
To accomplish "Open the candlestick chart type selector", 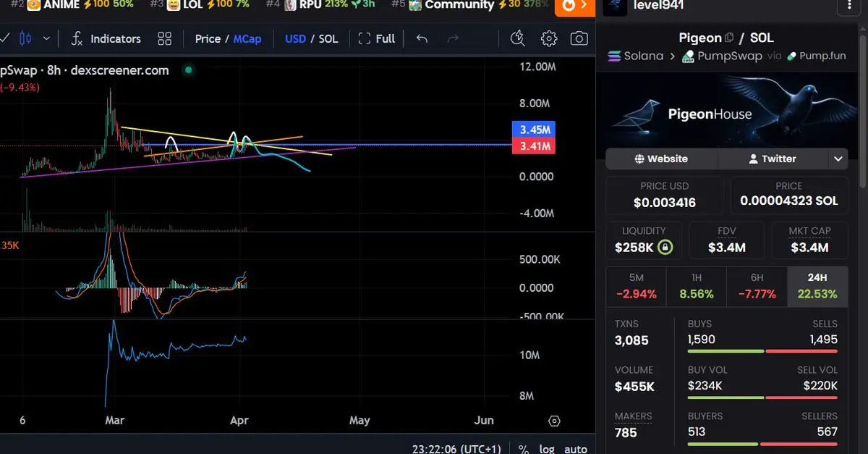I will pos(26,38).
